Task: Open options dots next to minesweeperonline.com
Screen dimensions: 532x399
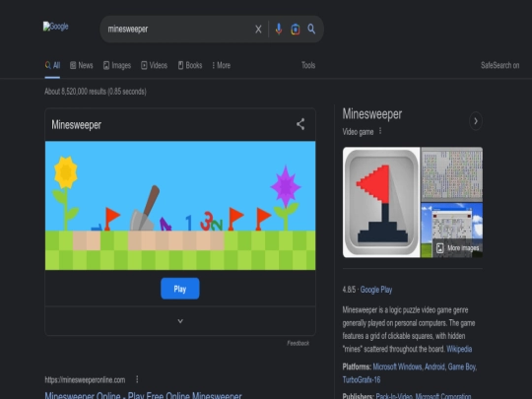Action: (x=137, y=379)
